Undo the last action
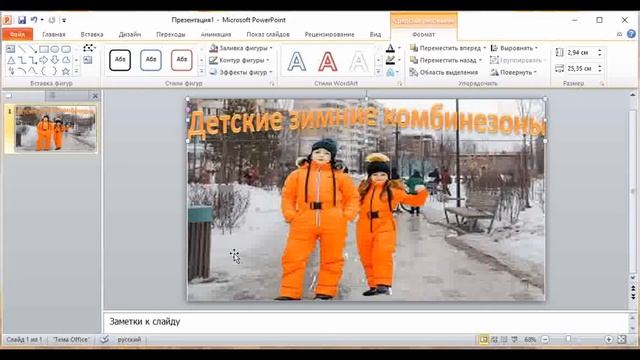 tap(34, 20)
